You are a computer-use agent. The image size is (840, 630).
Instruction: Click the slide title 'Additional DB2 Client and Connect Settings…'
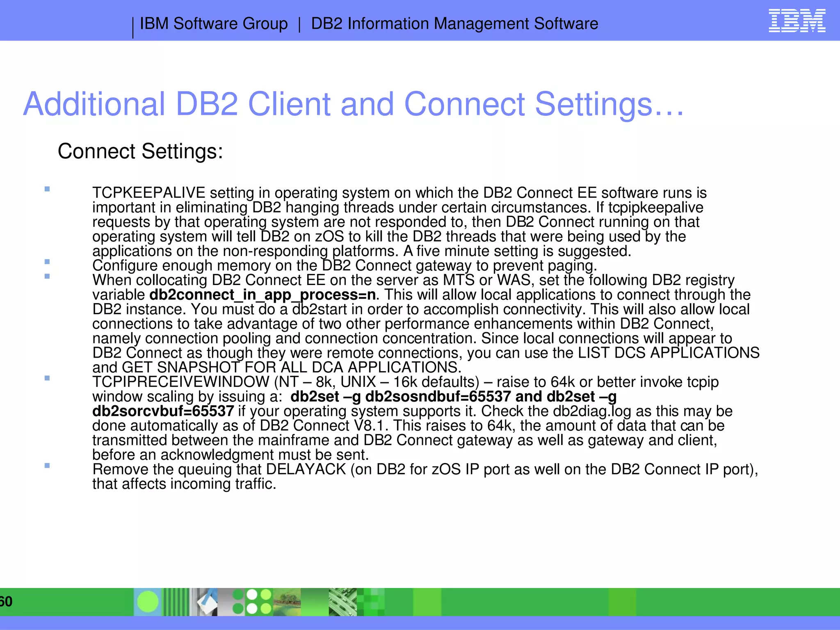click(x=354, y=104)
